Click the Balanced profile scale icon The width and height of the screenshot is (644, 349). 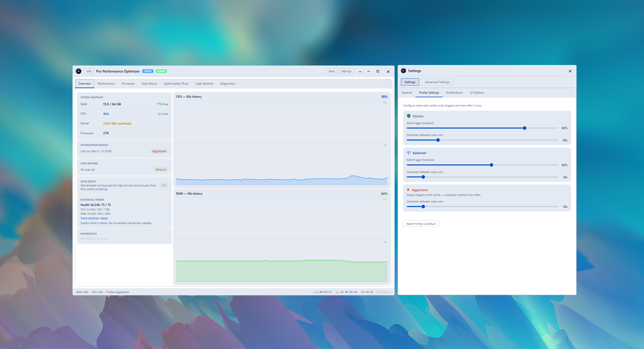point(409,153)
